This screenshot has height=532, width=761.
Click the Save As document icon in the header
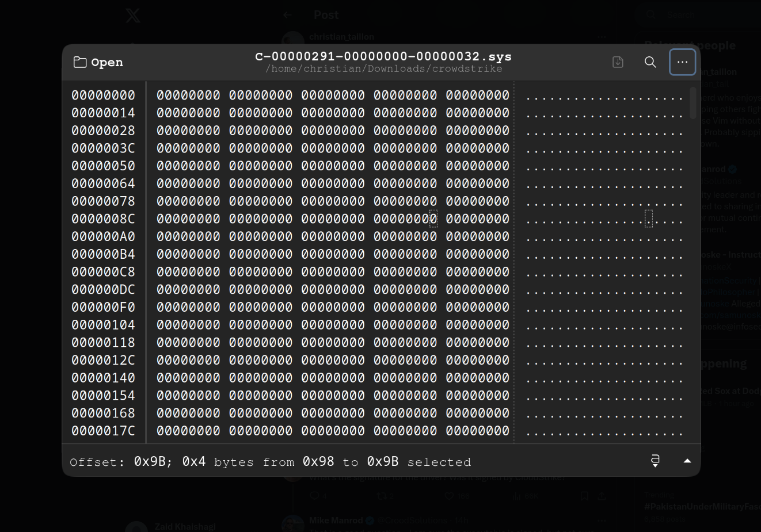[x=618, y=62]
